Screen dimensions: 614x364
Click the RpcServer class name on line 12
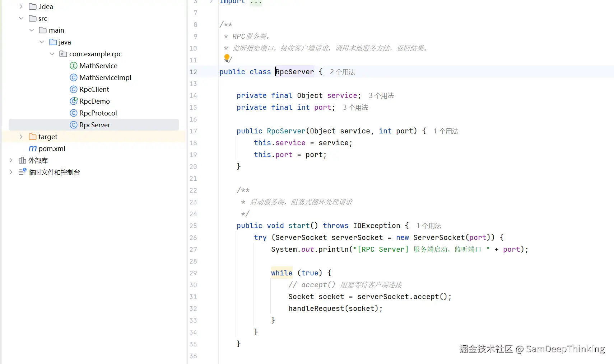294,72
